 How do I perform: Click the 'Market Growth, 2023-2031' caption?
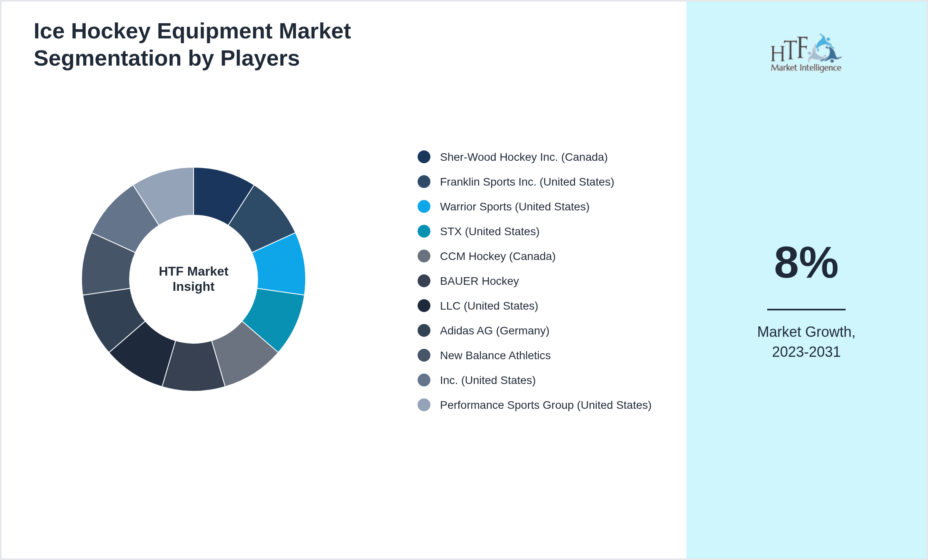coord(806,342)
